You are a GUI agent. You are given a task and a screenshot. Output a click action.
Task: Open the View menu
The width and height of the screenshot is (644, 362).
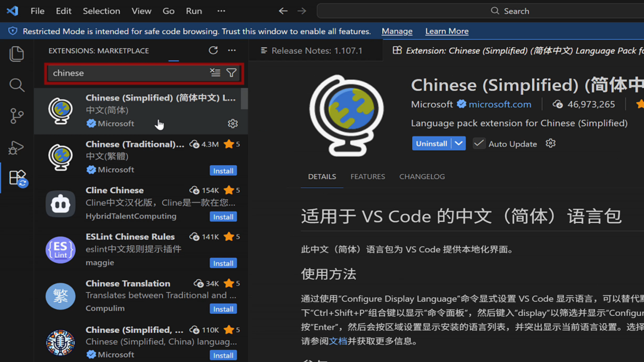[x=141, y=11]
